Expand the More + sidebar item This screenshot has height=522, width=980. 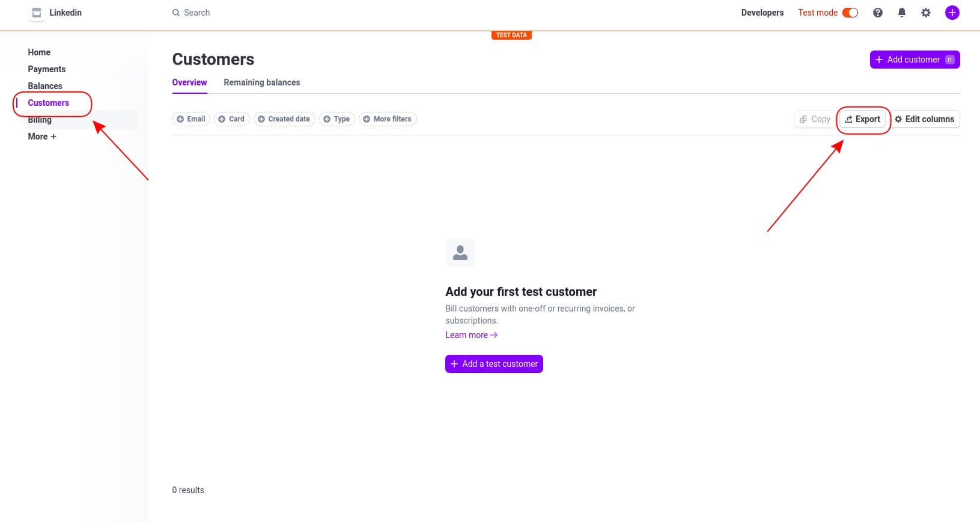(x=42, y=137)
